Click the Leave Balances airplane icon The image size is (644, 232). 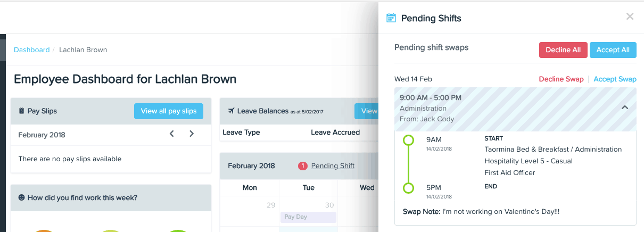tap(230, 111)
